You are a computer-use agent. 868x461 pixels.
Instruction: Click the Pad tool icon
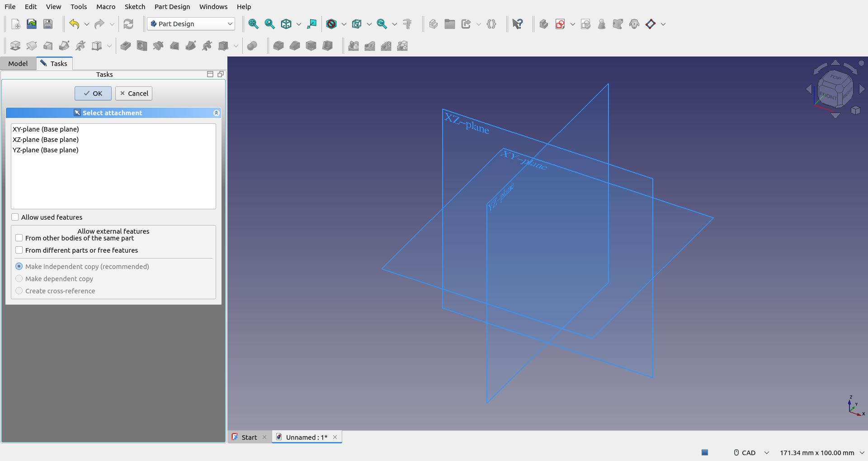pos(15,46)
